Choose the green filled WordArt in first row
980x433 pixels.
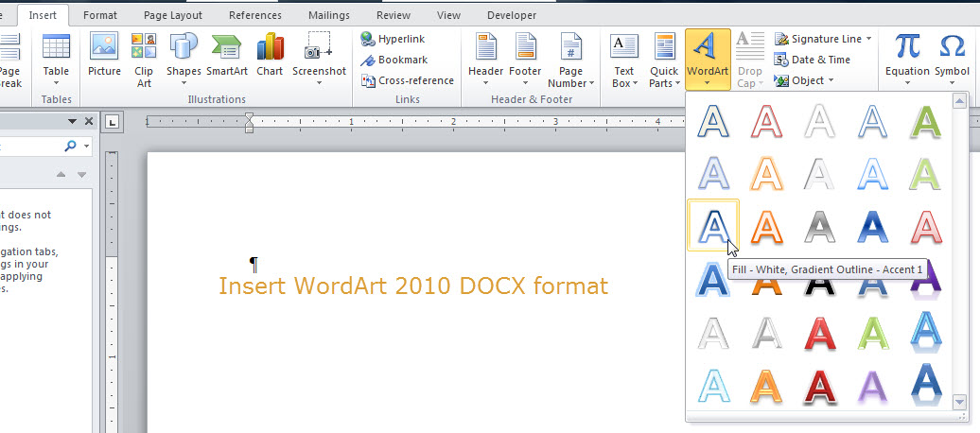click(926, 121)
